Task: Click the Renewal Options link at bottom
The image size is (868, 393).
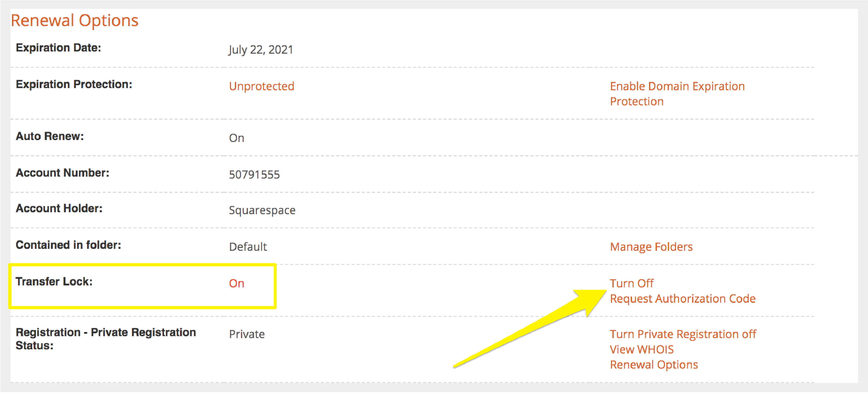Action: tap(653, 365)
